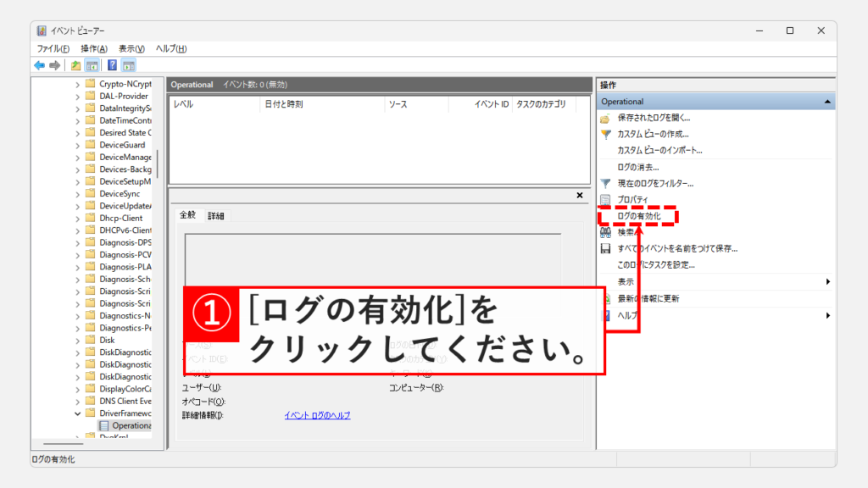Close the preview pane with X button
The image size is (868, 488).
pos(580,195)
